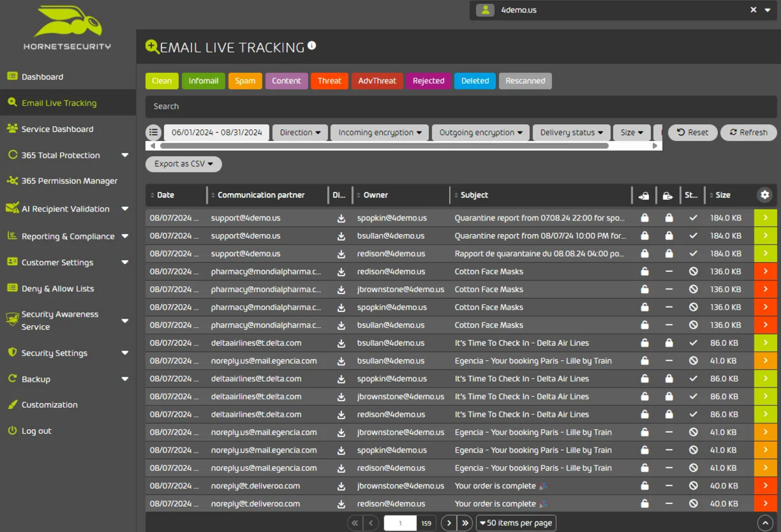Click the horizontal filter bar scrollbar

[384, 146]
